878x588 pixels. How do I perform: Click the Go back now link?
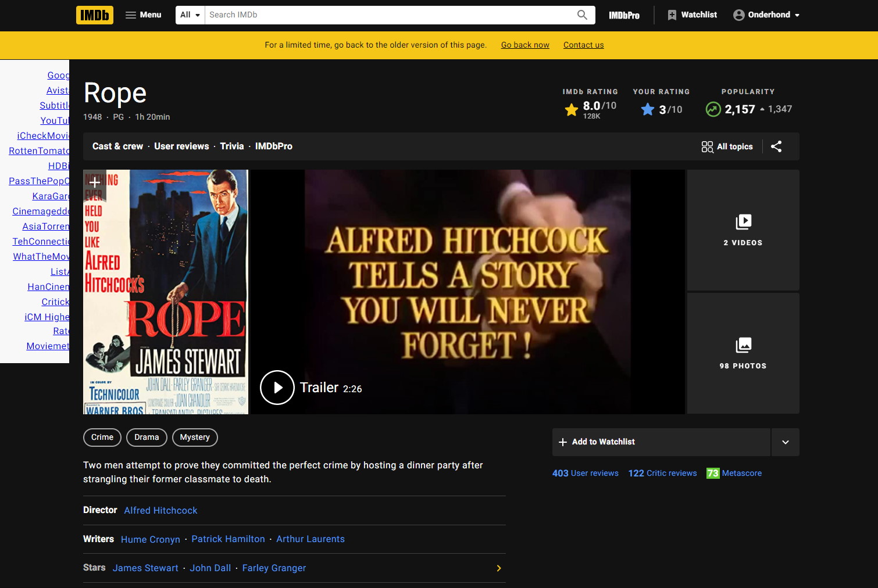coord(525,45)
